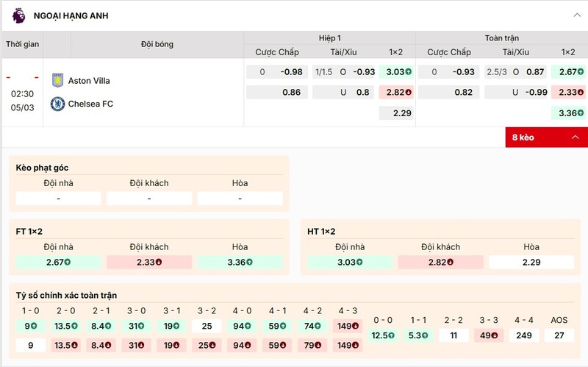588x367 pixels.
Task: Open the Chelsea FC team name
Action: click(x=90, y=104)
